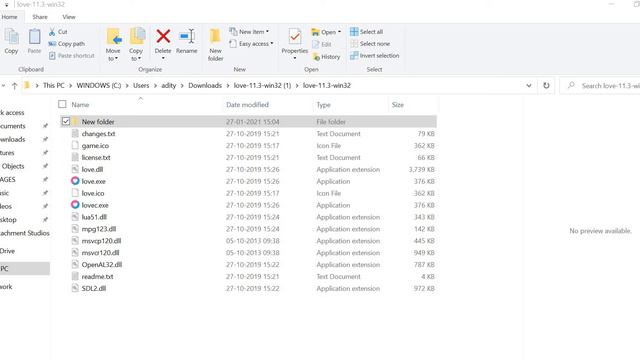Uncheck the New folder checkbox
The height and width of the screenshot is (360, 640).
tap(66, 121)
